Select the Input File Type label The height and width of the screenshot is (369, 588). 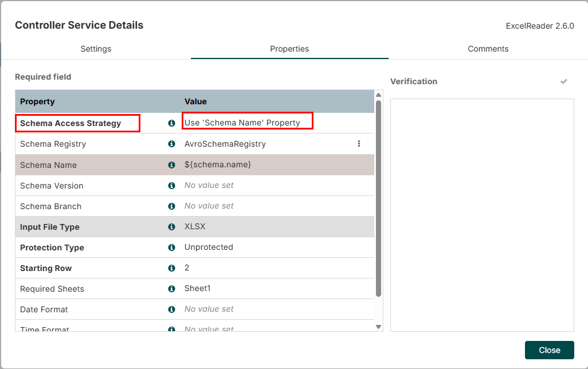(x=49, y=227)
